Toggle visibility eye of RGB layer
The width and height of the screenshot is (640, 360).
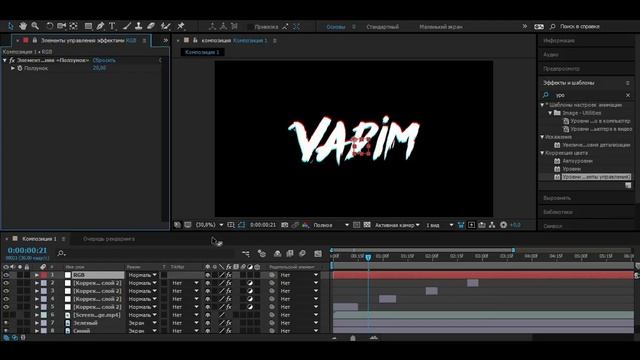tap(6, 275)
